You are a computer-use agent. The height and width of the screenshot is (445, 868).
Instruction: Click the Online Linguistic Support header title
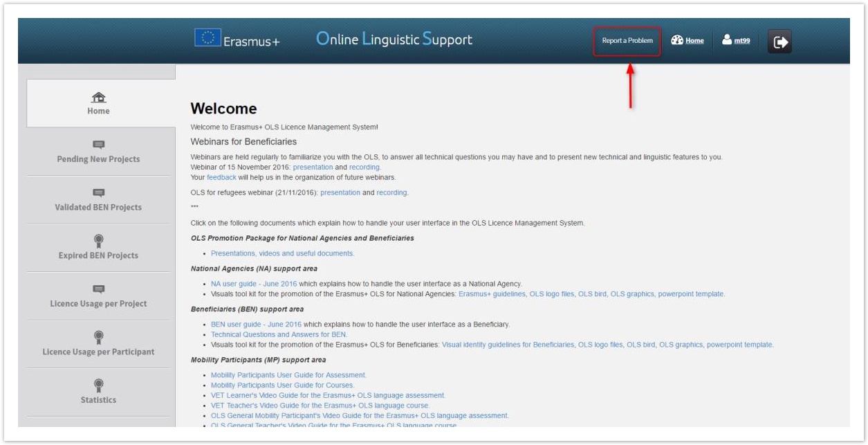coord(394,39)
